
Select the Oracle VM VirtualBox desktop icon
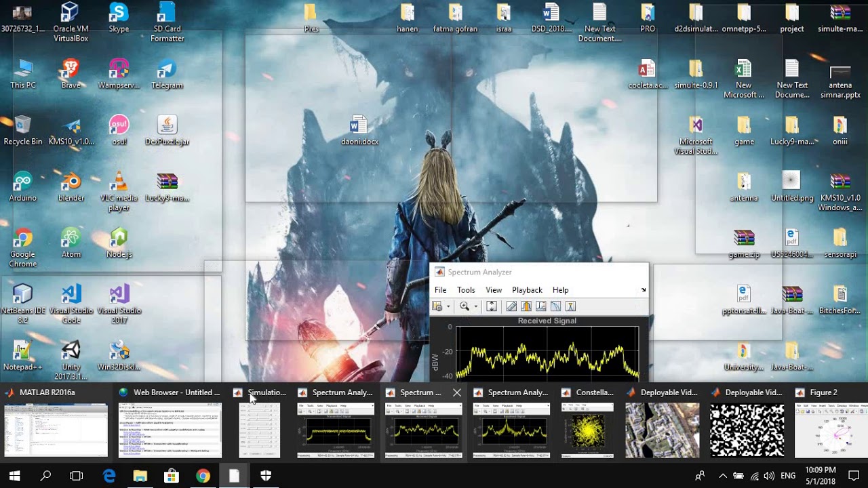click(x=71, y=22)
